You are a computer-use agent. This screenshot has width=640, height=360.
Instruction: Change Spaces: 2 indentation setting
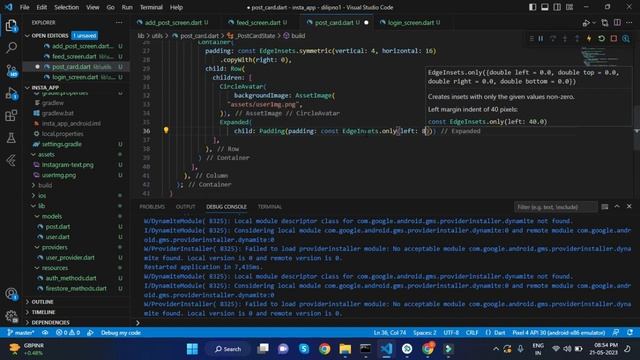click(424, 333)
